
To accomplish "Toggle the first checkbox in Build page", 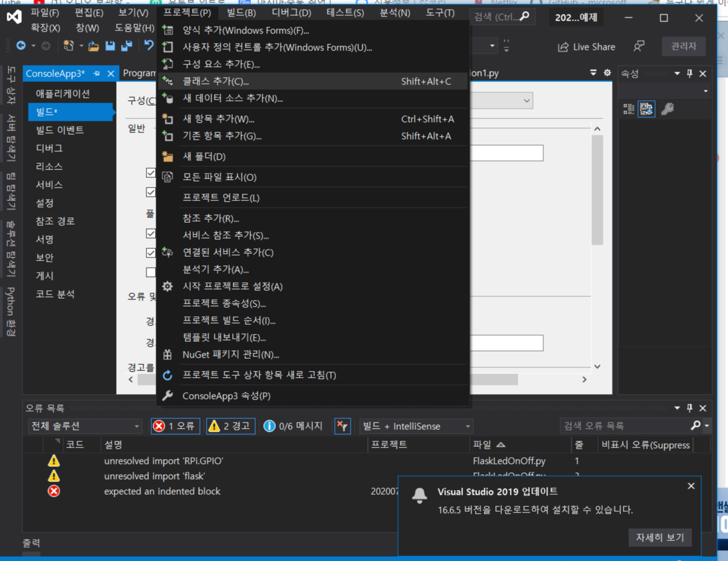I will (x=151, y=172).
